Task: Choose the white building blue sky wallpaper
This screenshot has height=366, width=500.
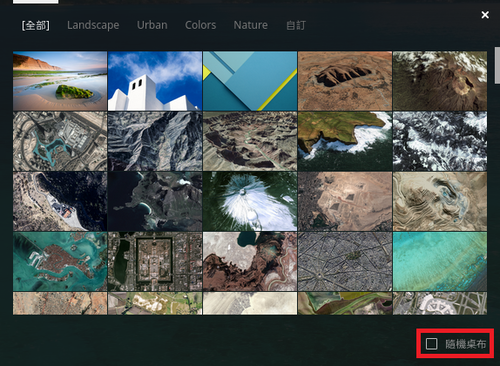Action: [x=155, y=81]
